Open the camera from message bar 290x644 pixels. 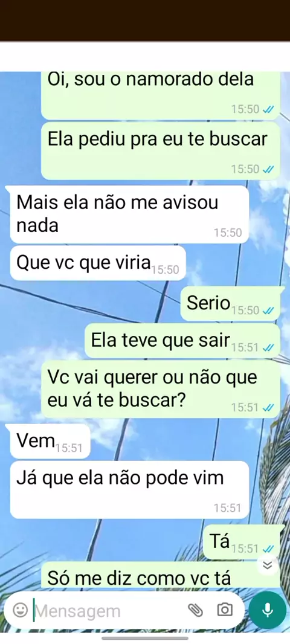pyautogui.click(x=225, y=610)
